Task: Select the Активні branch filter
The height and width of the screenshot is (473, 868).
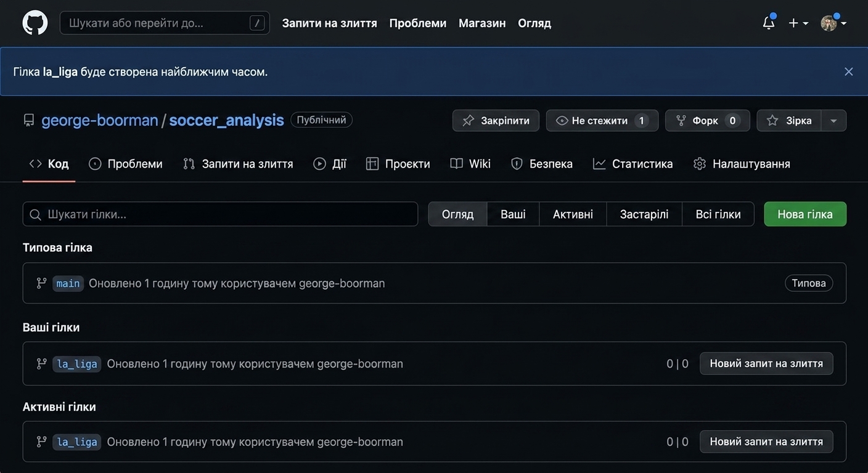Action: coord(573,214)
